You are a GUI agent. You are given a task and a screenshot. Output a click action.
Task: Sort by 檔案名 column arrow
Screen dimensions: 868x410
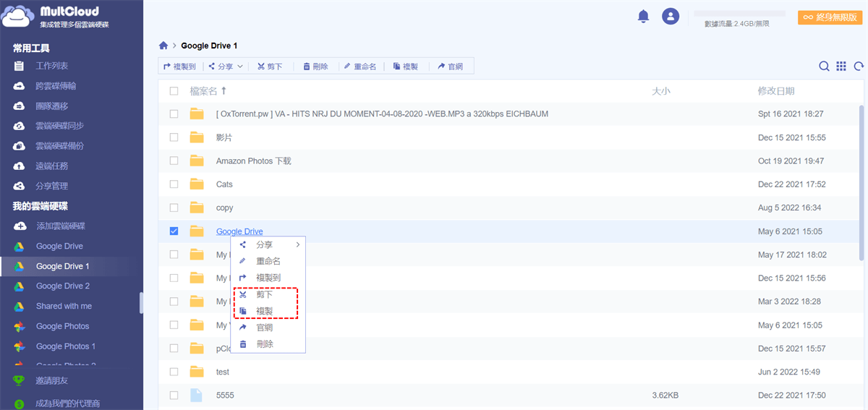224,91
